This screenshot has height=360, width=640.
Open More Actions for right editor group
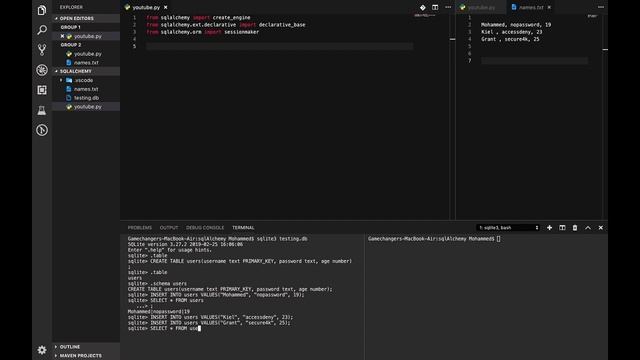click(601, 7)
